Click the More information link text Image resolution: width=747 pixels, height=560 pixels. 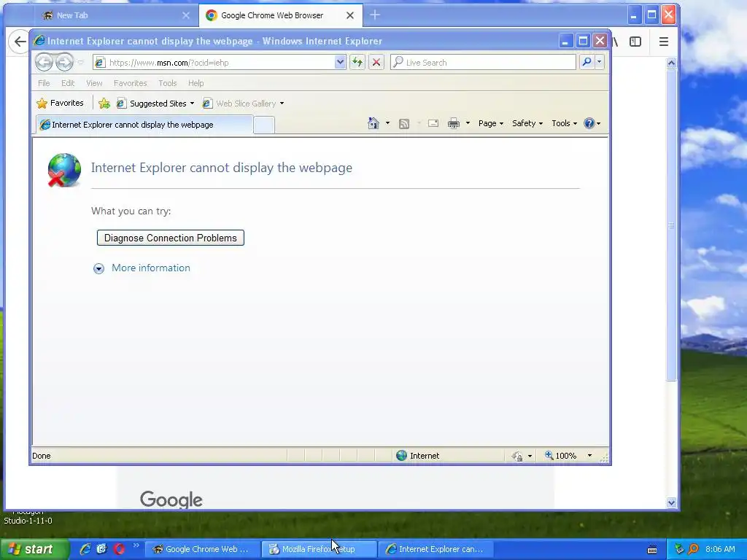coord(150,268)
